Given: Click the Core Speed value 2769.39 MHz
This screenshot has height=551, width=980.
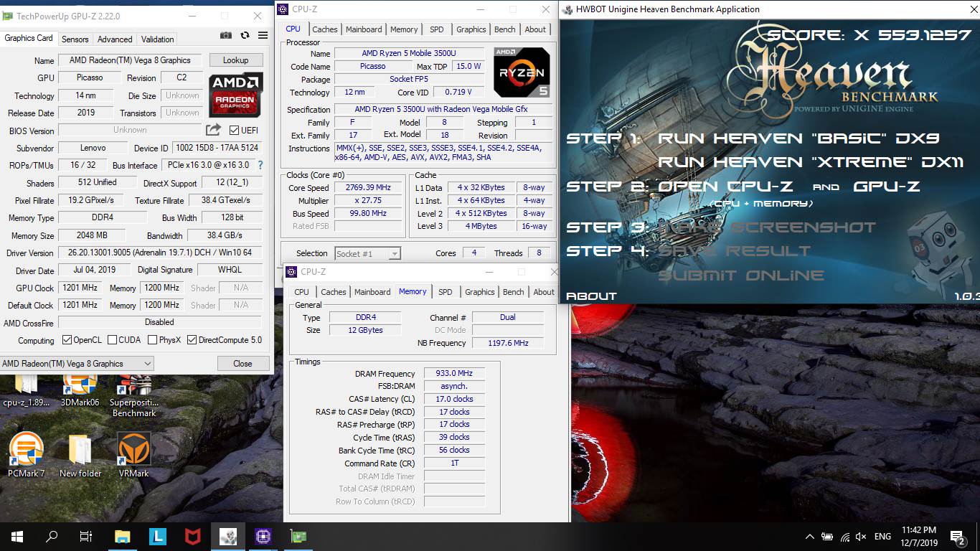Looking at the screenshot, I should [368, 187].
